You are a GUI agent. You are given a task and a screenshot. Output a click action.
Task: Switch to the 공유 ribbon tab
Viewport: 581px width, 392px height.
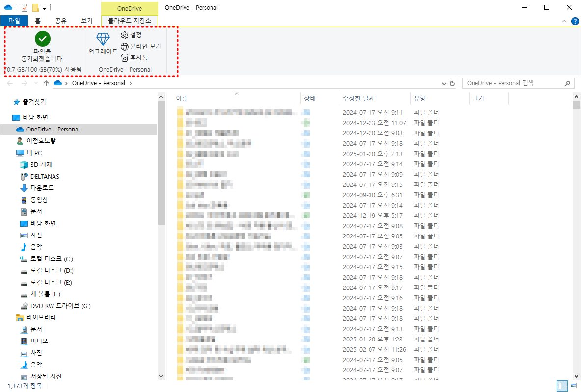(x=61, y=21)
